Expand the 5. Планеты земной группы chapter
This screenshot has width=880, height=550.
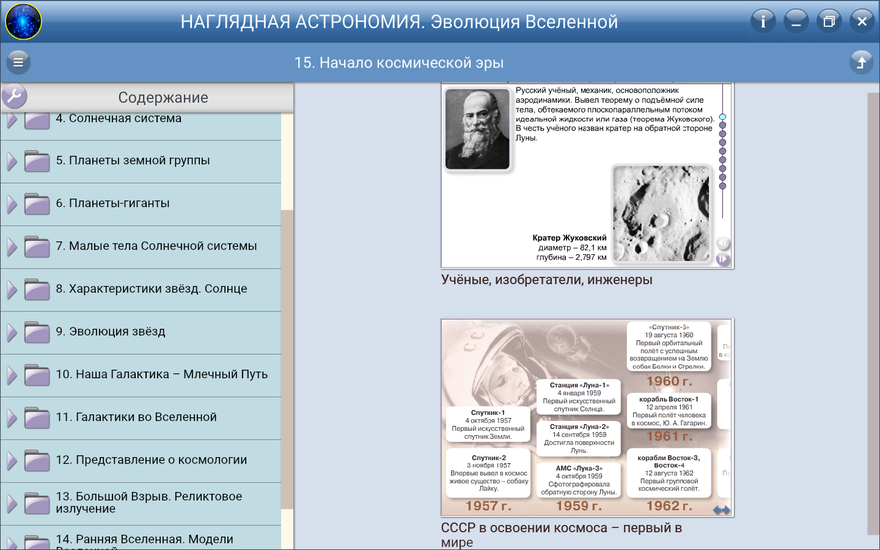tap(12, 161)
